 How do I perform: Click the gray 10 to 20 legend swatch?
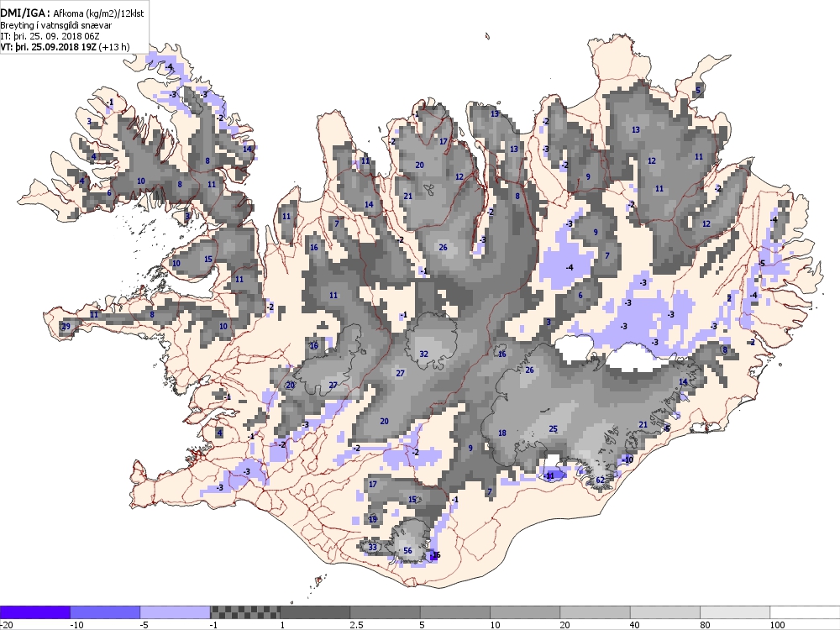[525, 612]
